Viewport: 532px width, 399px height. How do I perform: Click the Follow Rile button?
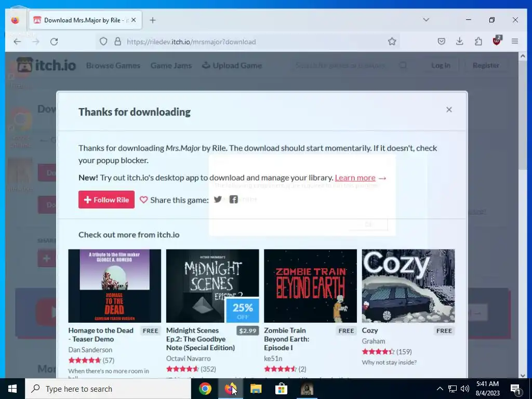click(107, 199)
